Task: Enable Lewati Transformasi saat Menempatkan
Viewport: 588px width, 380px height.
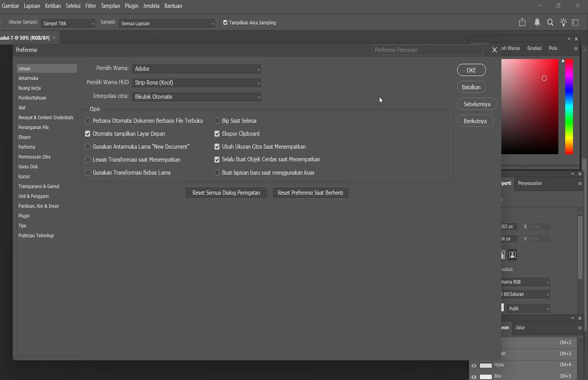Action: (87, 160)
